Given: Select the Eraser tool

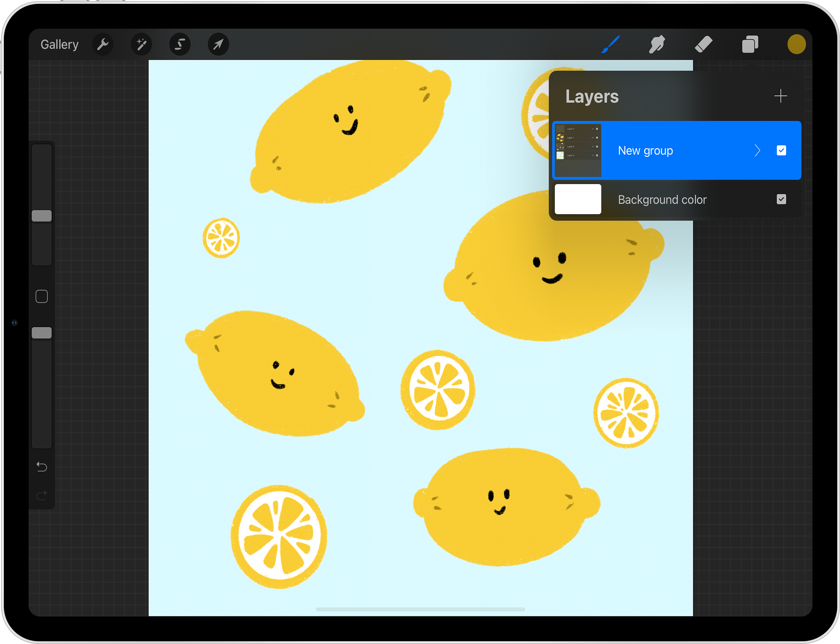Looking at the screenshot, I should pyautogui.click(x=704, y=44).
